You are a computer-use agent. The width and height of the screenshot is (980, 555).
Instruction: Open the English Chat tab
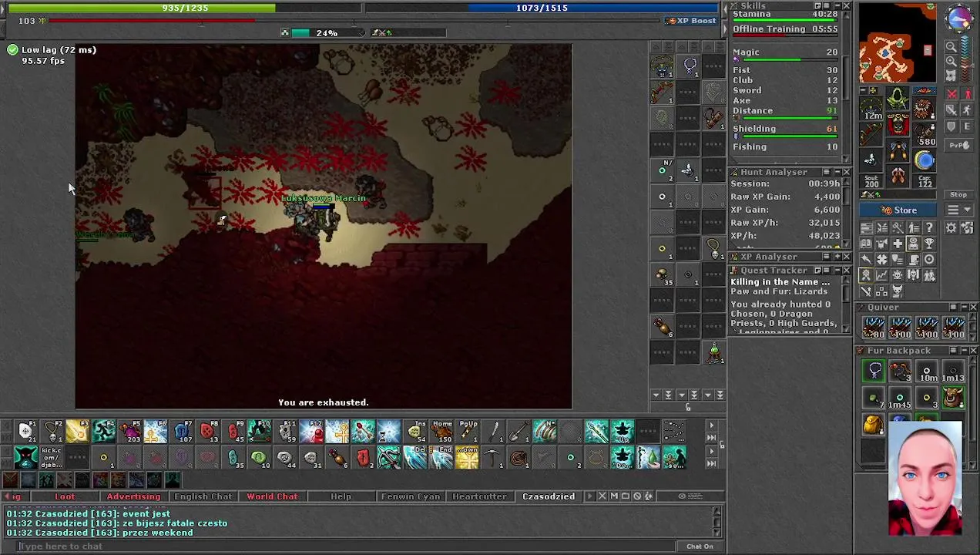tap(203, 496)
